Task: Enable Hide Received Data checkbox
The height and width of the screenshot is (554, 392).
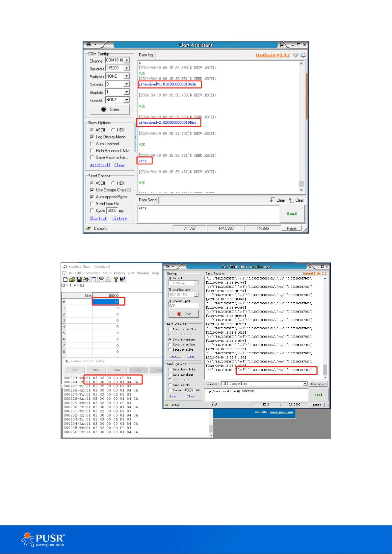Action: coord(92,151)
